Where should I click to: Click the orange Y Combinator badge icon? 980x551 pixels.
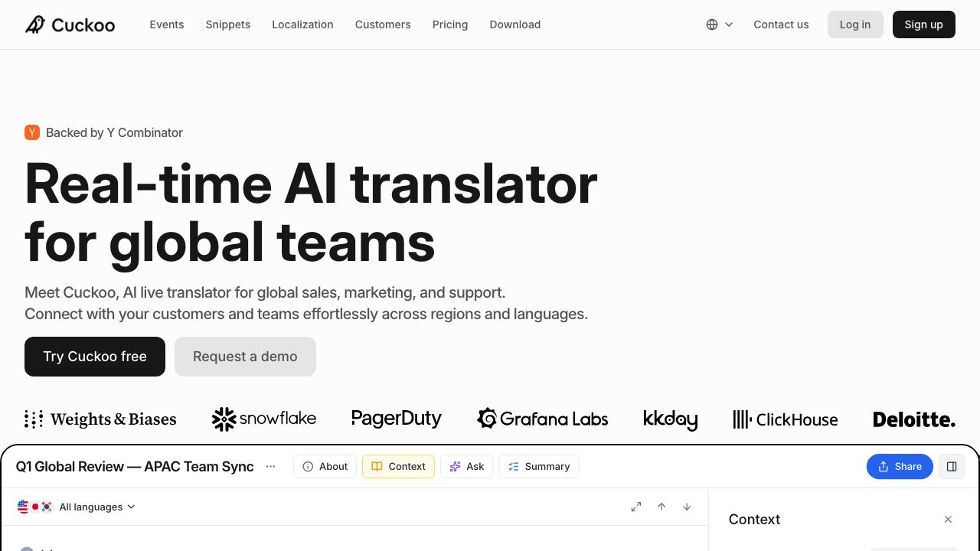tap(32, 132)
